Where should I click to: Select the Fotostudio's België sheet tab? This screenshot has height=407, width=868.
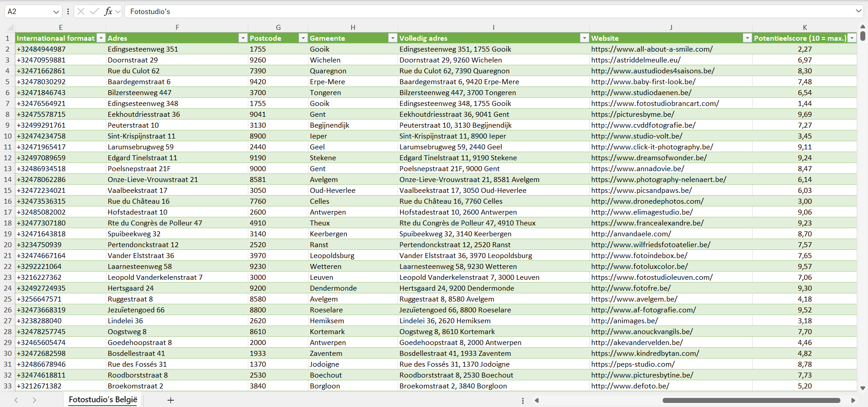[x=103, y=400]
